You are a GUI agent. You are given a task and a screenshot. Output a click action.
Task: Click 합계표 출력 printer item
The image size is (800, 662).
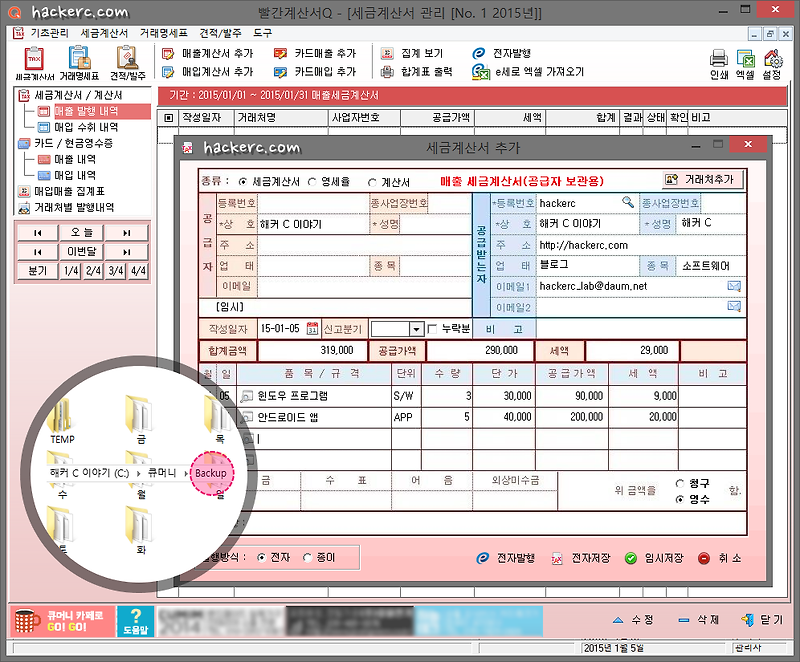(x=417, y=72)
